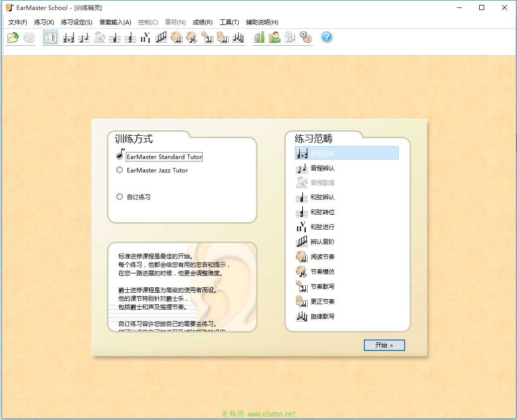The width and height of the screenshot is (517, 420).
Task: Click the open folder icon in toolbar
Action: (x=13, y=38)
